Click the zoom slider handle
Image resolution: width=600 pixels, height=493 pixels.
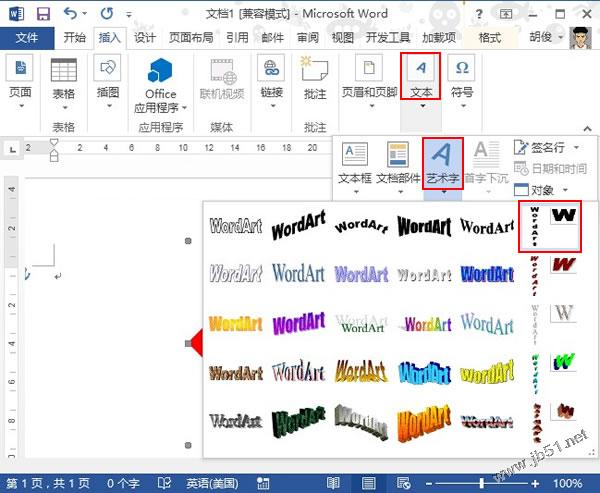click(x=482, y=484)
